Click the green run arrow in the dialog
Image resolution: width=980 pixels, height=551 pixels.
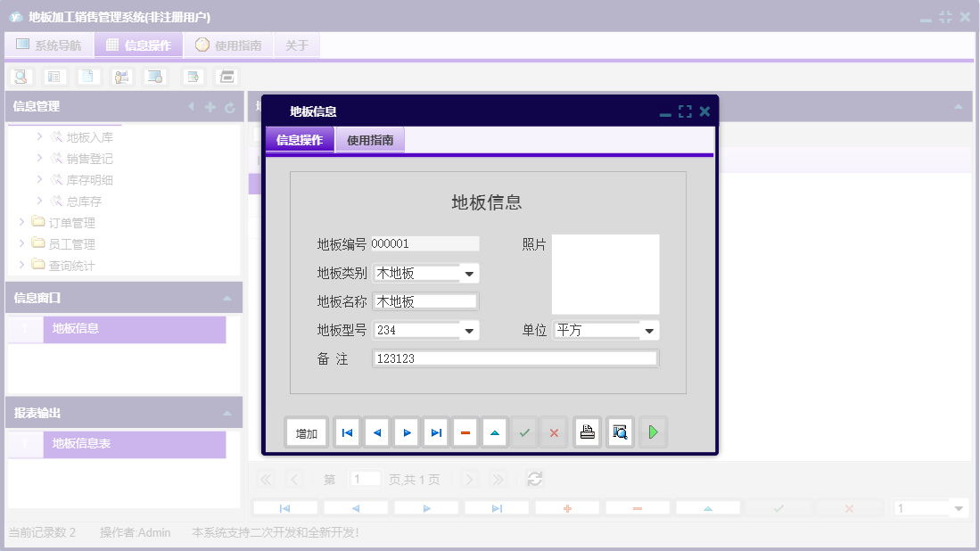pyautogui.click(x=652, y=432)
